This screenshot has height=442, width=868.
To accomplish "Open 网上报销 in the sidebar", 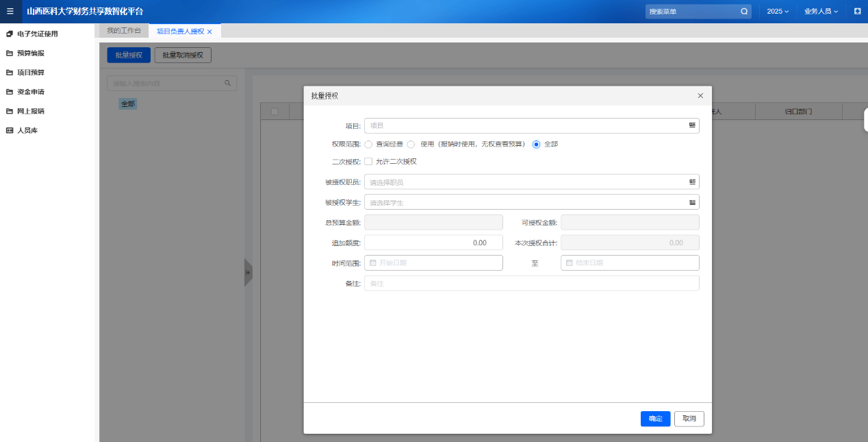I will [31, 111].
